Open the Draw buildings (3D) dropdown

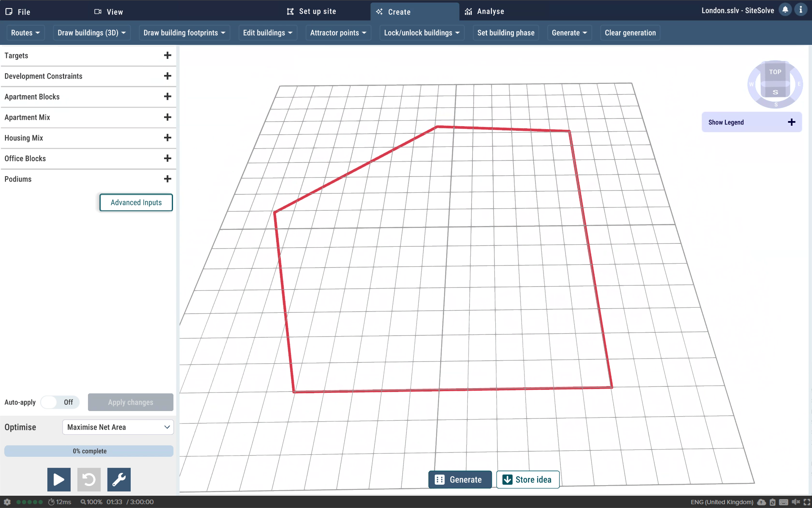91,33
